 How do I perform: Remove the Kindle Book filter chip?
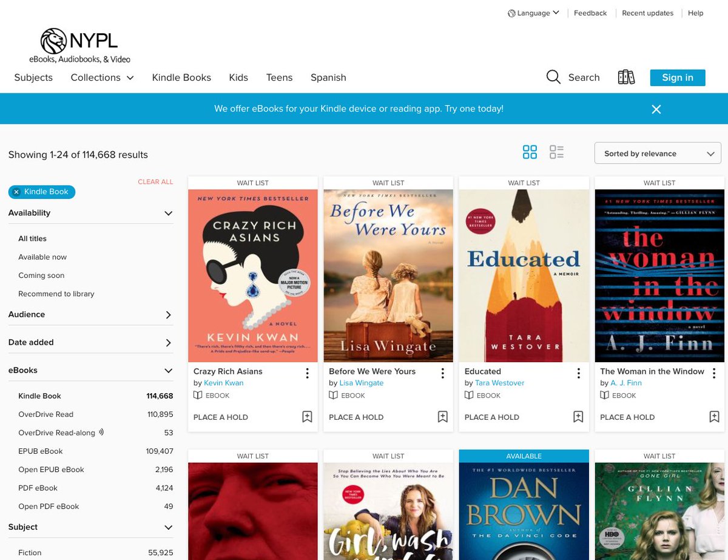coord(16,192)
